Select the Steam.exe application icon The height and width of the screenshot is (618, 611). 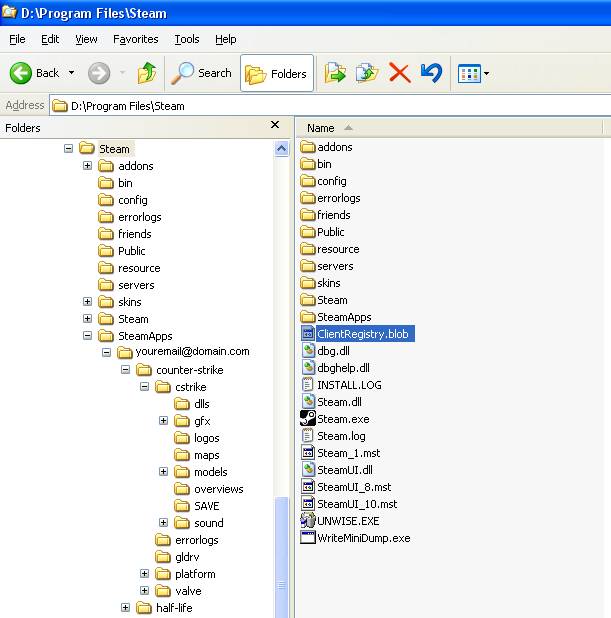click(308, 419)
